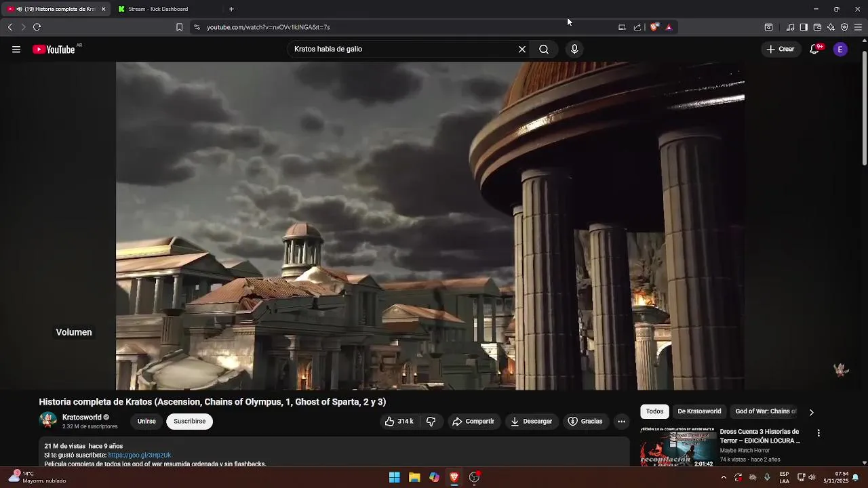The image size is (868, 488).
Task: Open the account avatar menu
Action: pyautogui.click(x=840, y=49)
